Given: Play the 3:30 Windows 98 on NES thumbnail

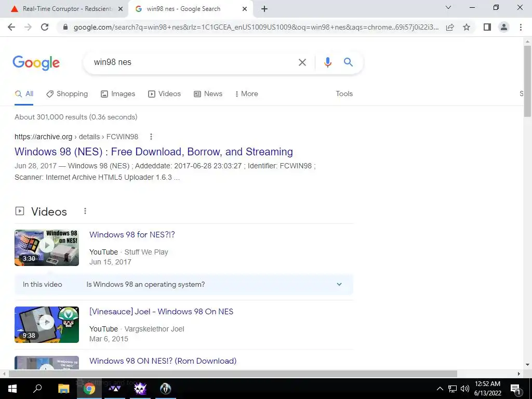Looking at the screenshot, I should coord(47,248).
